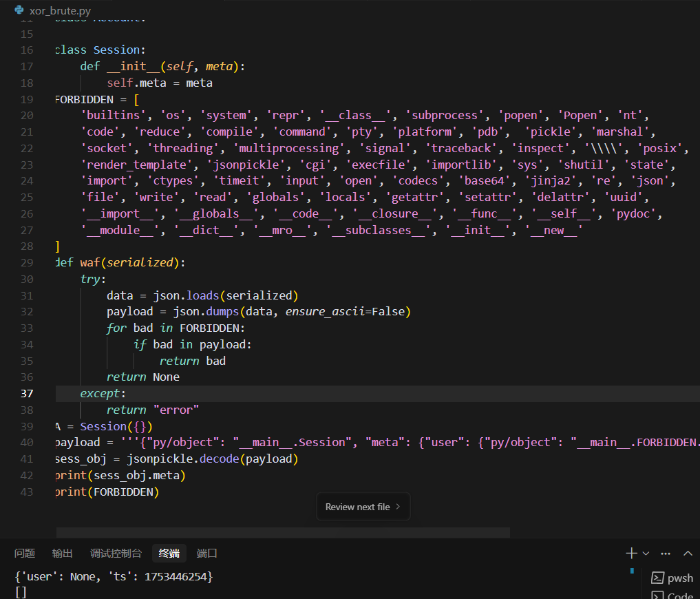Click 'subprocess' string in forbidden list
Screen dimensions: 700x599
444,116
